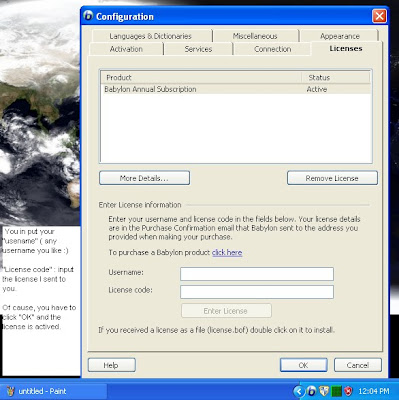
Task: Click the Enter License button
Action: tap(226, 311)
